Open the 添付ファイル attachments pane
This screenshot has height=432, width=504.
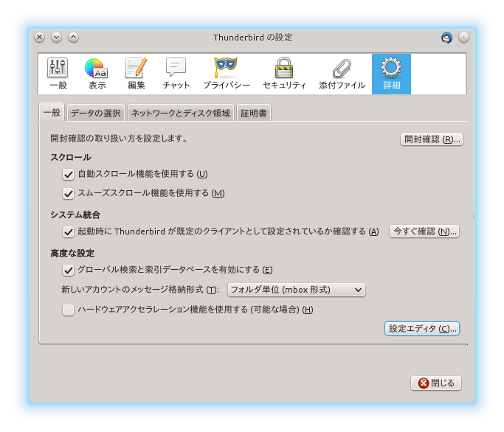(x=342, y=74)
